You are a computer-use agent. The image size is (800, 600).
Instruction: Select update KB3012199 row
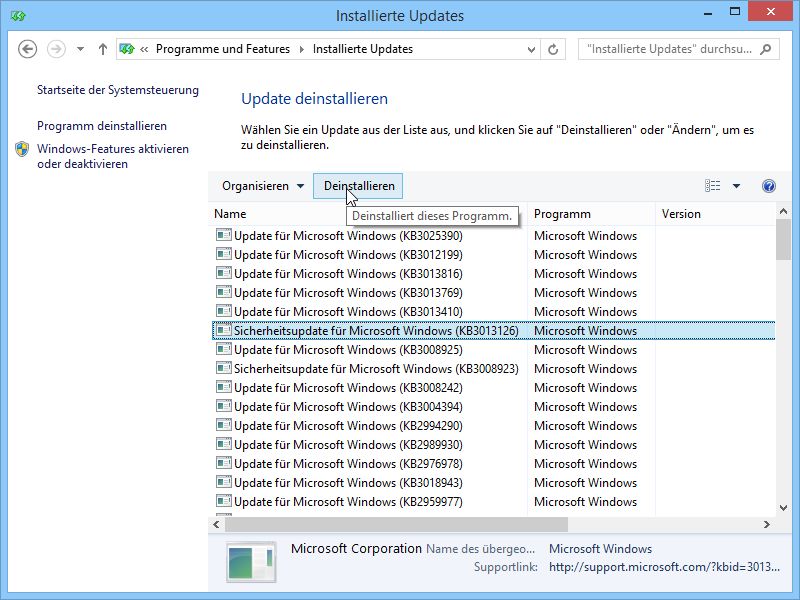click(493, 255)
